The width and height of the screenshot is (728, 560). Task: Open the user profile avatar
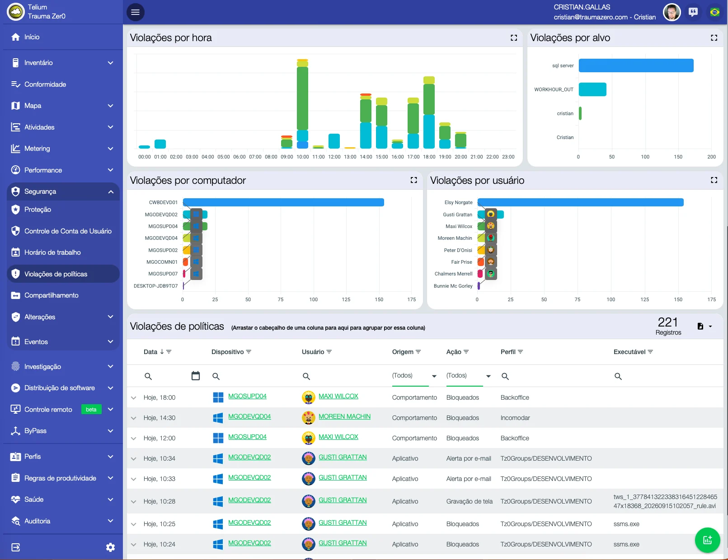click(x=672, y=12)
